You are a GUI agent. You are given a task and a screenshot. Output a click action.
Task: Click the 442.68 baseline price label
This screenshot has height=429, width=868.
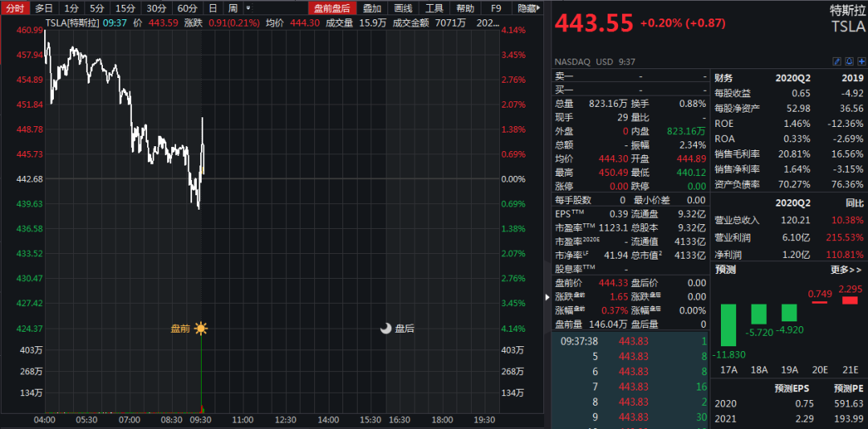[31, 179]
